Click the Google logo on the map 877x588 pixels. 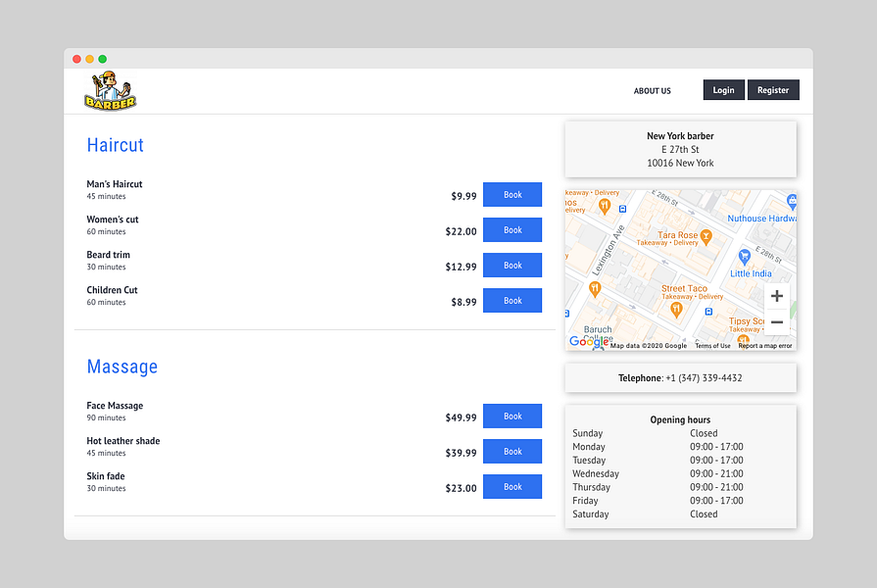[x=589, y=342]
